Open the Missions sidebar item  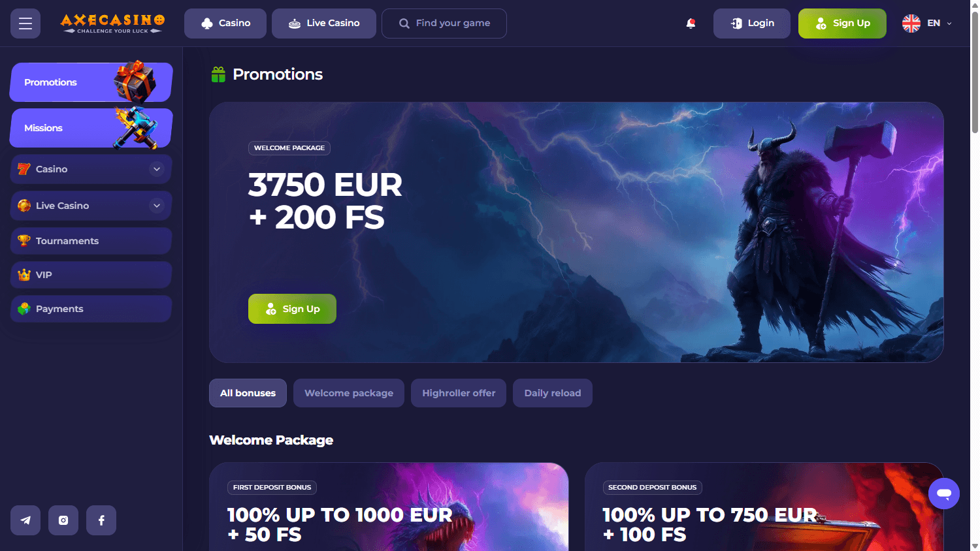91,128
